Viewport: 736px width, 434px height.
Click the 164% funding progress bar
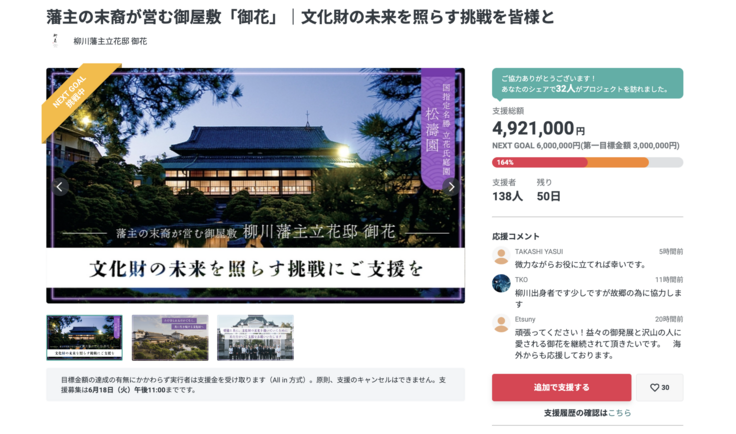(587, 162)
